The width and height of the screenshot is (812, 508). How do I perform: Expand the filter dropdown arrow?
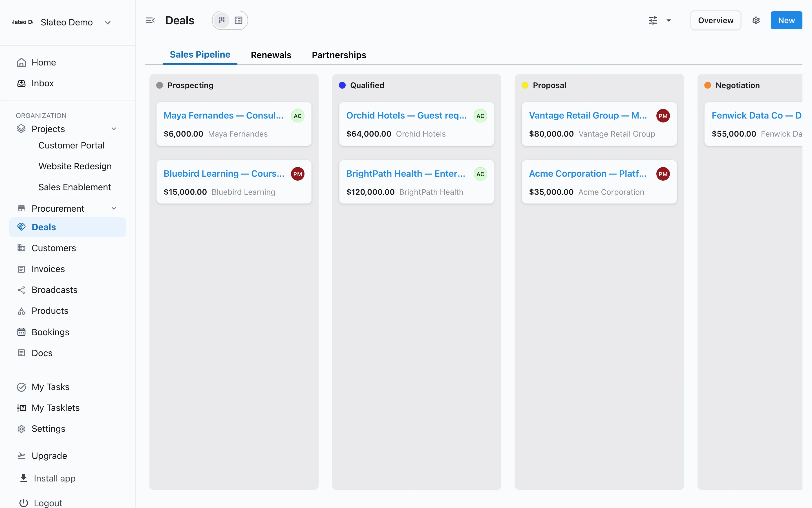669,21
